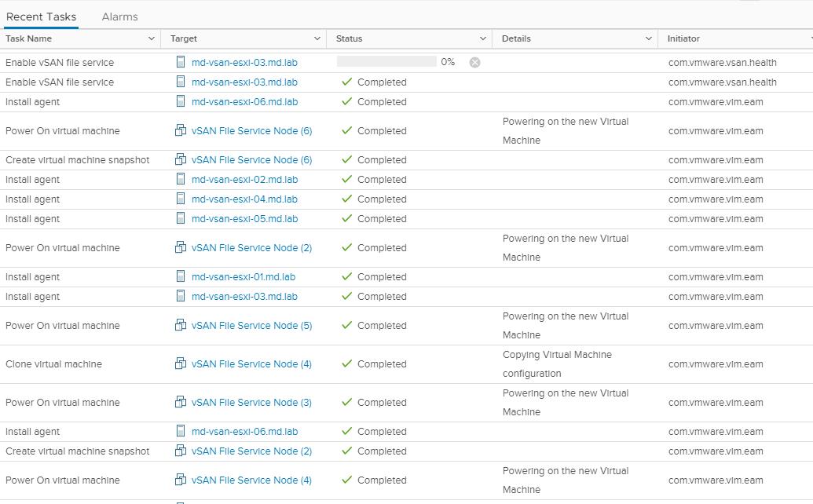Click host icon in Install agent esxi-03 row

click(181, 296)
